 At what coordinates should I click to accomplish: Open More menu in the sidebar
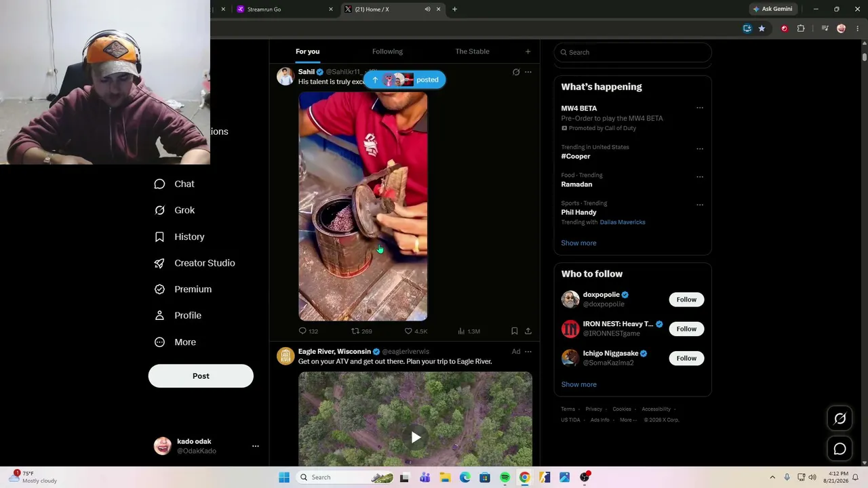[175, 342]
